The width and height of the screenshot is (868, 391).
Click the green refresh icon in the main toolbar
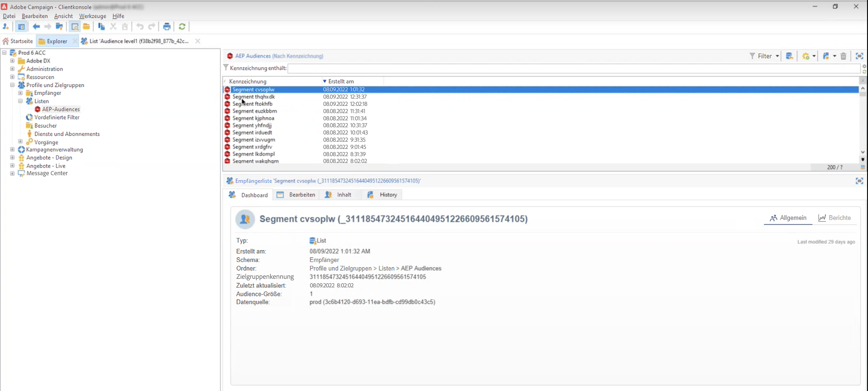[x=182, y=27]
